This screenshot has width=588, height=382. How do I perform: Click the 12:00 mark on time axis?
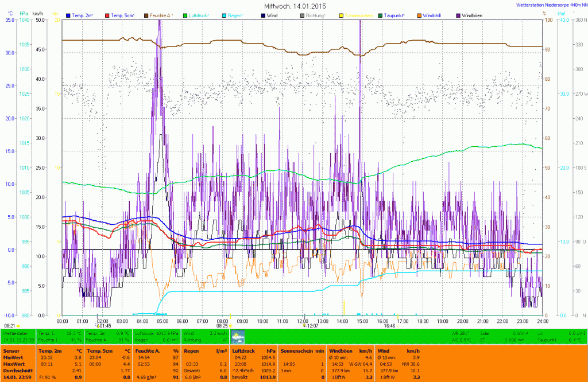pyautogui.click(x=302, y=321)
